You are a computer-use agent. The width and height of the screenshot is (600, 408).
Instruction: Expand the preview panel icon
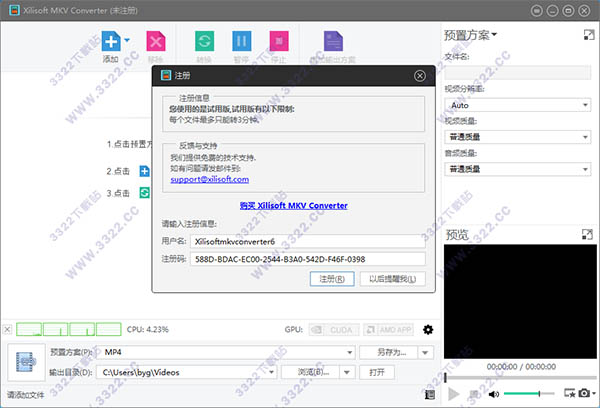[x=587, y=234]
